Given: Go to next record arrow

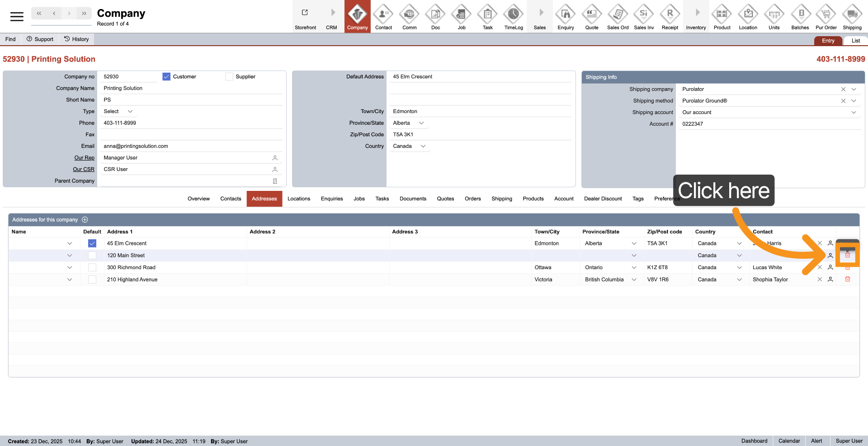Looking at the screenshot, I should (x=69, y=14).
